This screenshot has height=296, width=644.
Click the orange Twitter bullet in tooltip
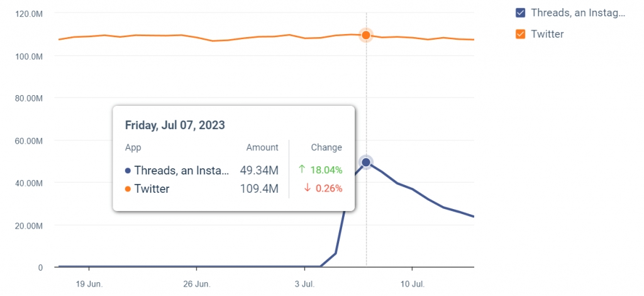[128, 189]
